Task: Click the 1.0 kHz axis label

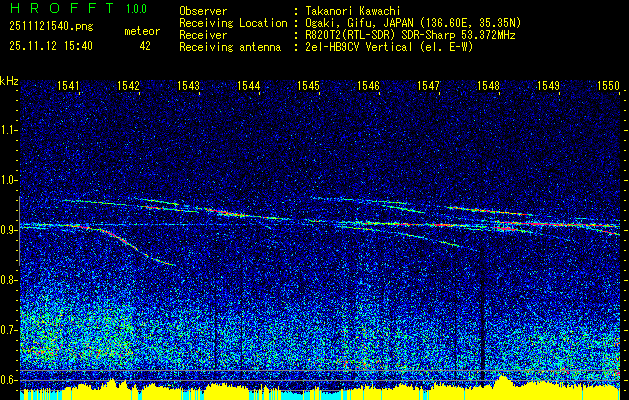Action: [x=8, y=181]
